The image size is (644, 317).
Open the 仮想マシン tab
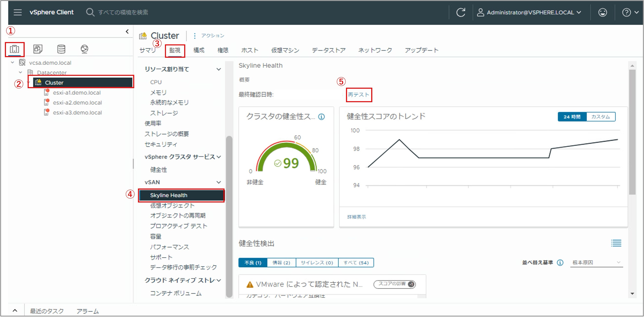[285, 50]
